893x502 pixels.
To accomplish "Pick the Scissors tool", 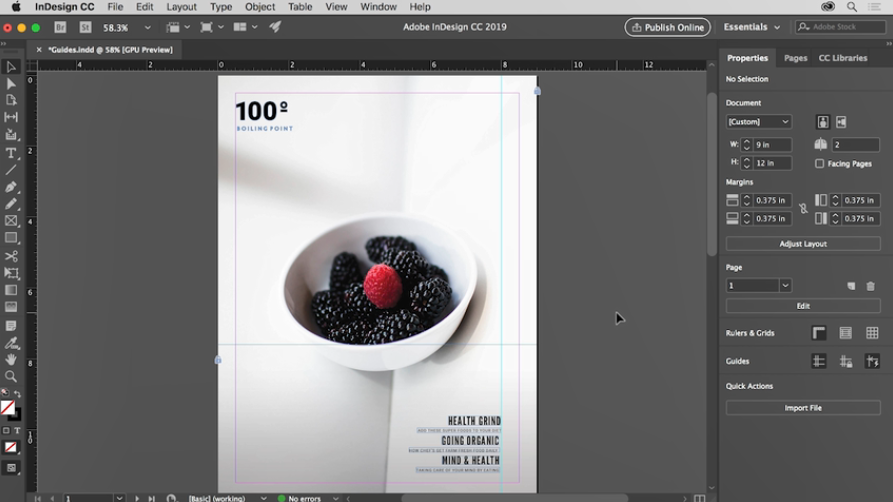I will point(11,256).
